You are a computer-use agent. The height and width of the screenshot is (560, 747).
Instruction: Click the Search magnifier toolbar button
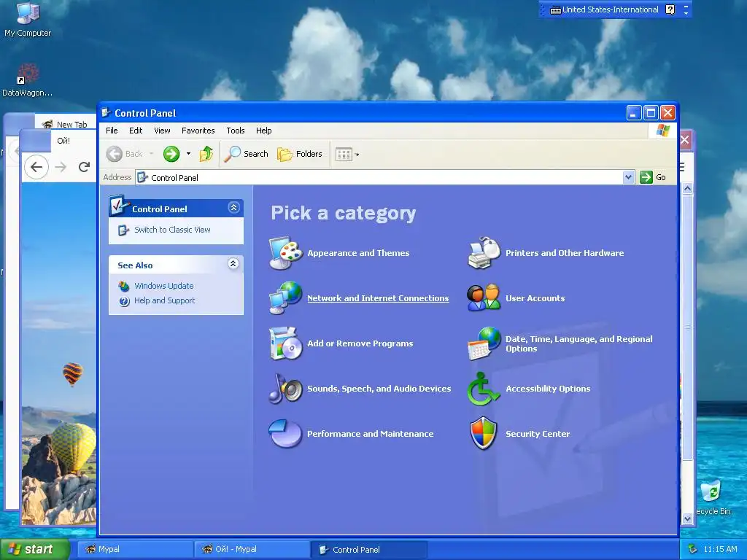(x=246, y=154)
